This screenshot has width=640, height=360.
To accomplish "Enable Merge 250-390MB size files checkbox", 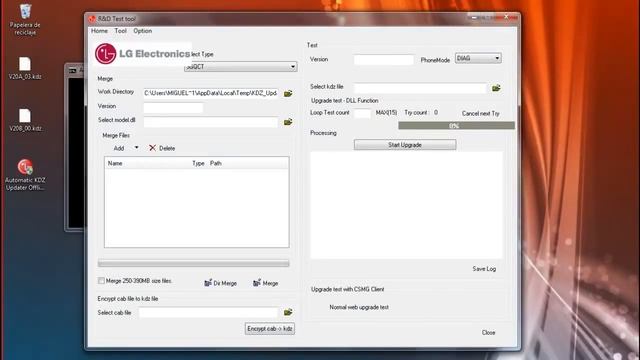I will (101, 281).
